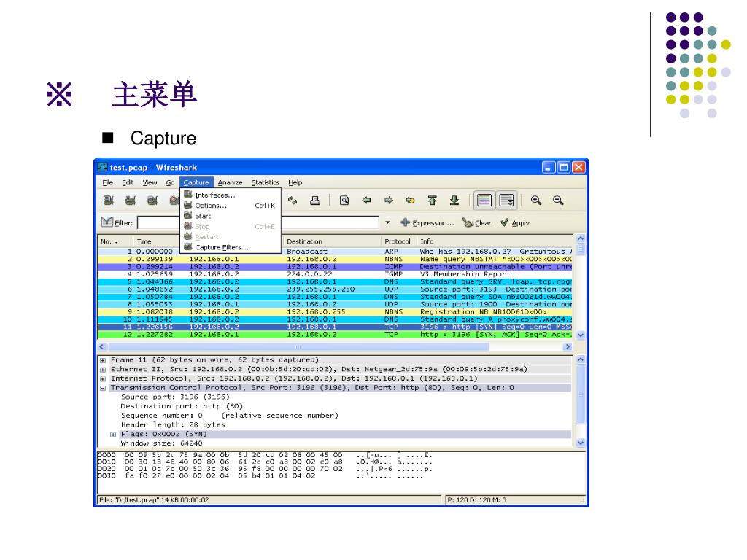Click the list interfaces toolbar icon
The height and width of the screenshot is (560, 747).
[109, 201]
